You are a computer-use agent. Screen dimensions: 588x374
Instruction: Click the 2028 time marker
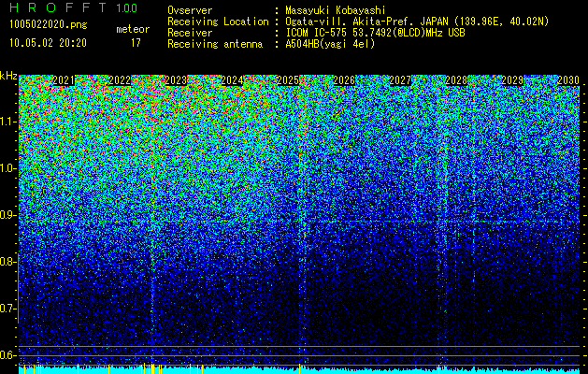[x=456, y=80]
